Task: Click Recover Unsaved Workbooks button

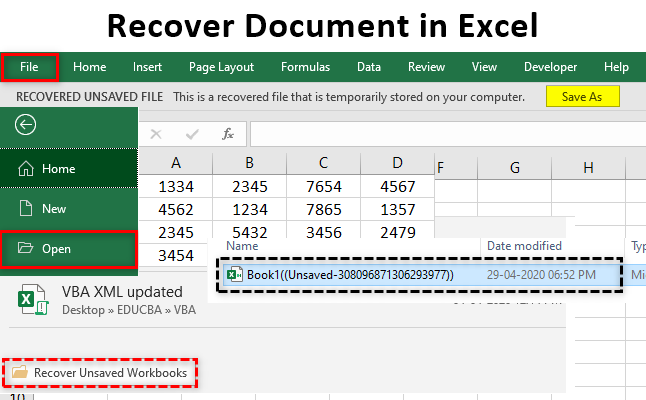Action: point(100,373)
